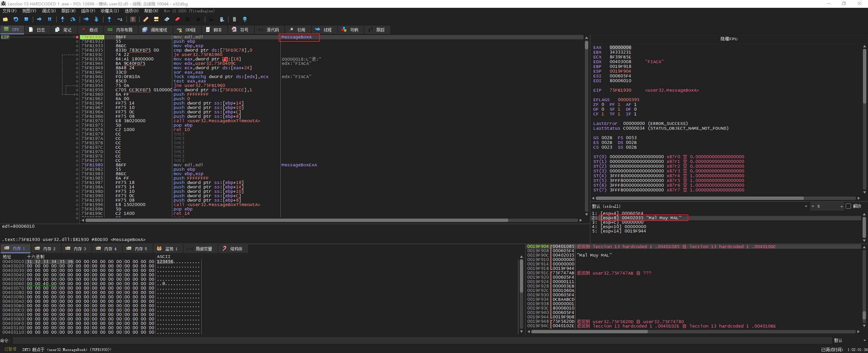This screenshot has width=868, height=353.
Task: Open the calculator toolbar icon
Action: [x=234, y=19]
